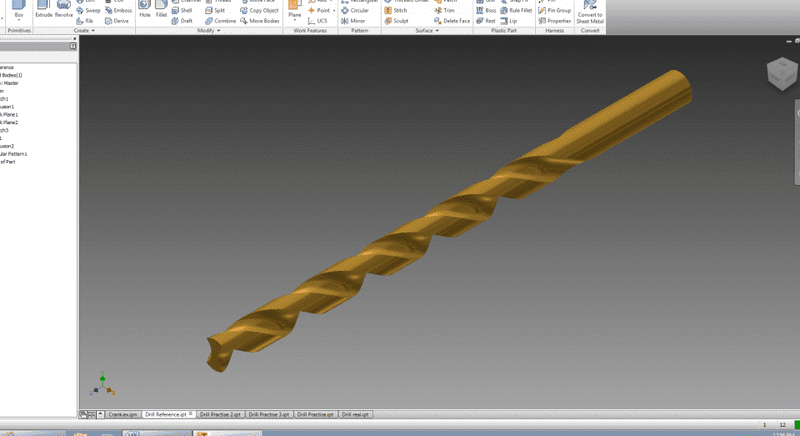Apply the Fillet tool
800x436 pixels.
161,10
